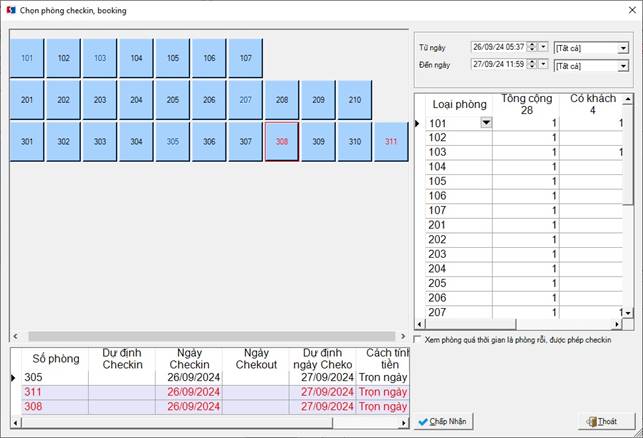Image resolution: width=643 pixels, height=438 pixels.
Task: Expand the first [Tất cả] combo box
Action: pyautogui.click(x=622, y=48)
